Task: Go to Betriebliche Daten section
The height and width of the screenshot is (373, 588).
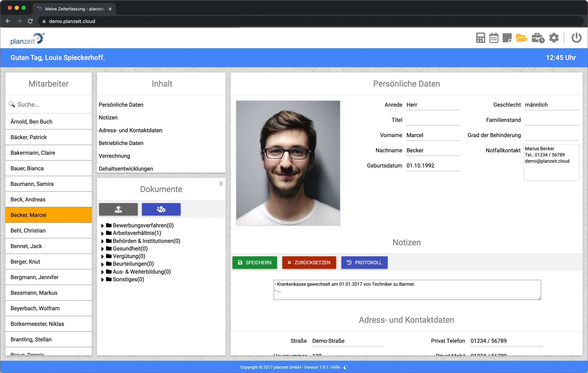Action: coord(121,143)
